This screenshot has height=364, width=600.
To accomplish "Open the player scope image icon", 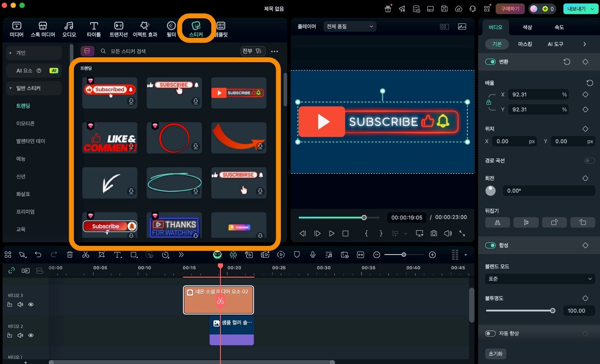I will click(x=462, y=26).
